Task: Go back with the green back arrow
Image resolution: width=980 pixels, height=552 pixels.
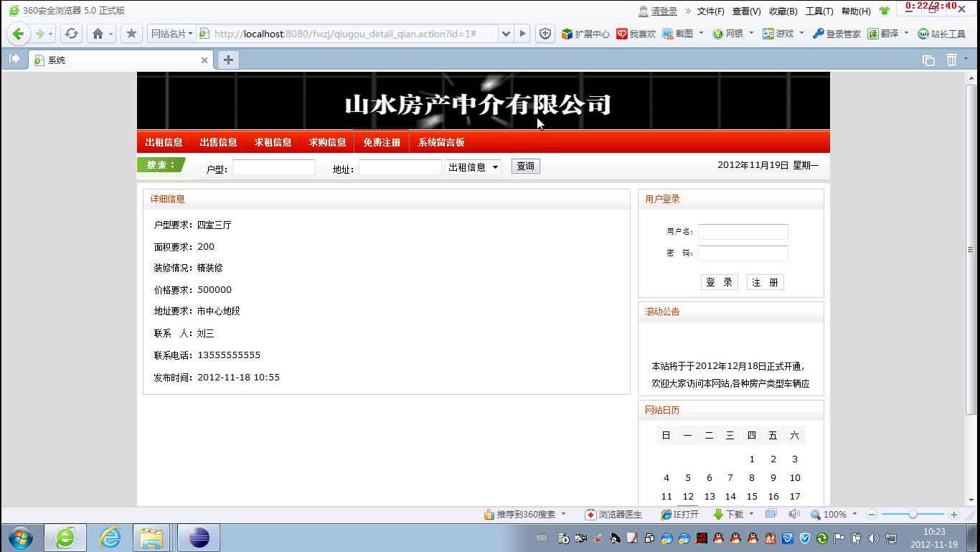Action: click(x=19, y=34)
